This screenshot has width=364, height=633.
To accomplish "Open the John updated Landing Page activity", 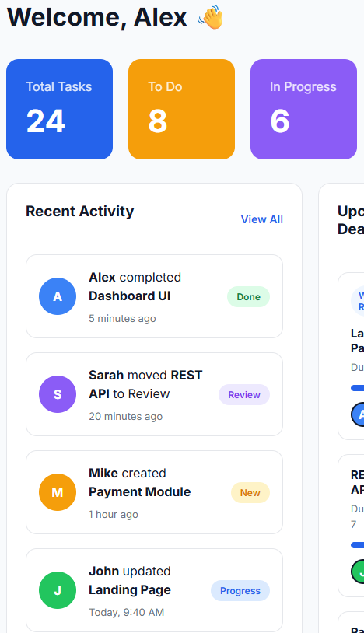I will [x=154, y=590].
